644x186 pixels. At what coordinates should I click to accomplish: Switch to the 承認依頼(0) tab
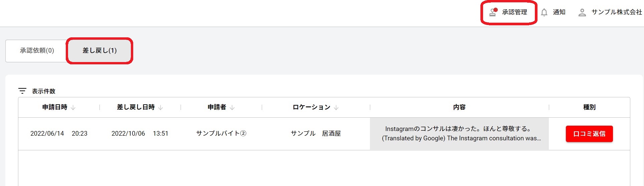click(x=37, y=51)
